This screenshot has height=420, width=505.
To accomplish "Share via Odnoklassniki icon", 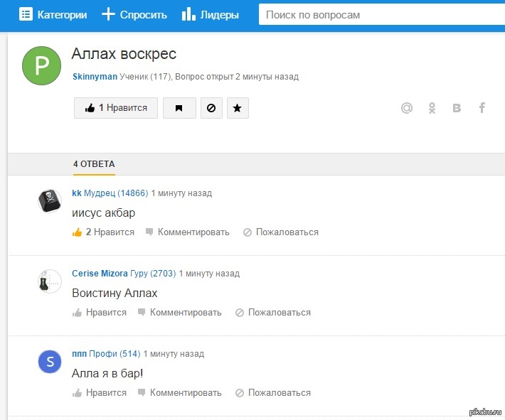I will tap(432, 108).
